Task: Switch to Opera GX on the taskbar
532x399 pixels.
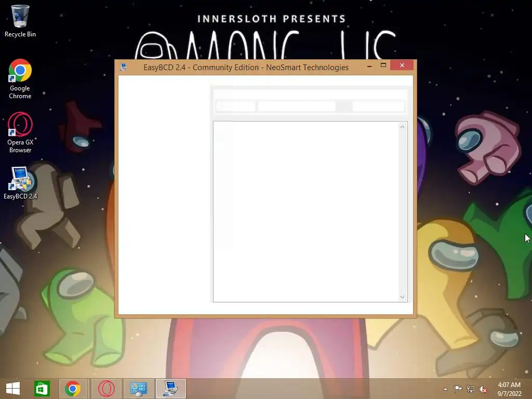Action: click(106, 389)
